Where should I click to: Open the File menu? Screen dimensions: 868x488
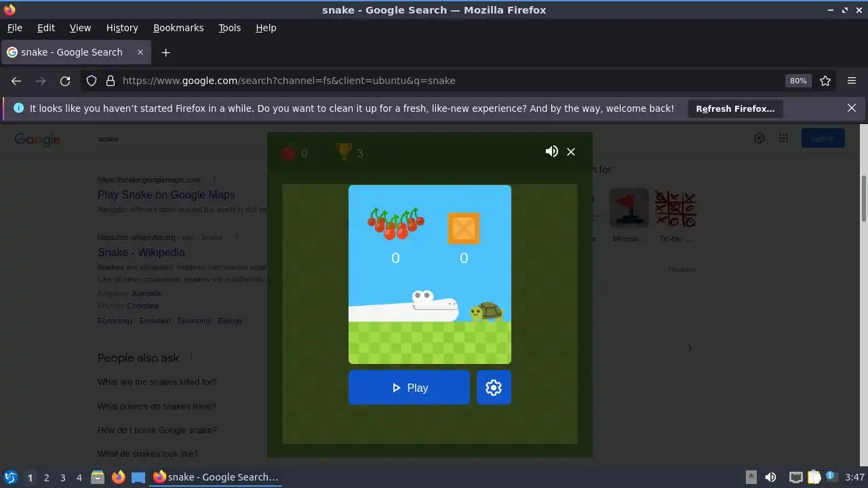(x=14, y=28)
